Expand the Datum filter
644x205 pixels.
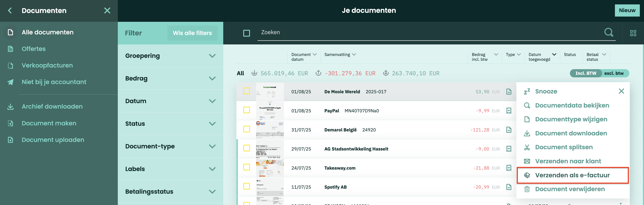(170, 101)
